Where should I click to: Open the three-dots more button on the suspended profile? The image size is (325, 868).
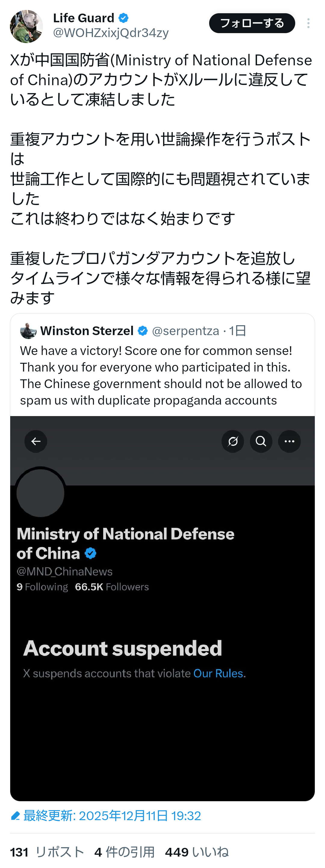(289, 441)
